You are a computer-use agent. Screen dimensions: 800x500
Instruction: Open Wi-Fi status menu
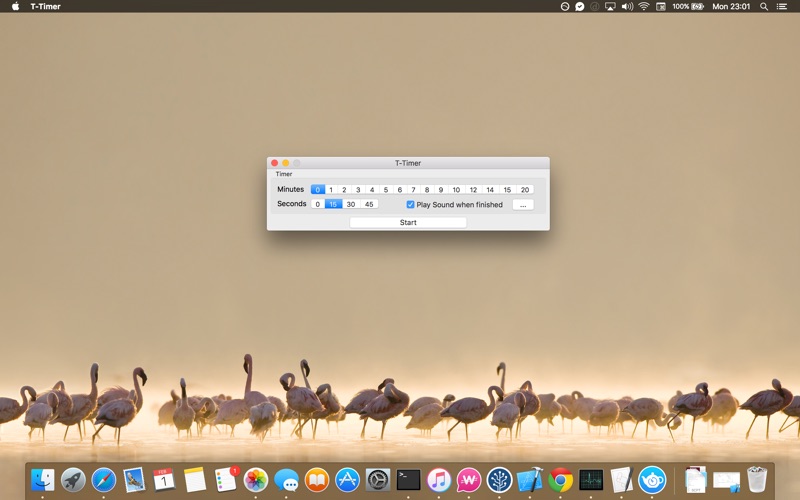pyautogui.click(x=644, y=6)
